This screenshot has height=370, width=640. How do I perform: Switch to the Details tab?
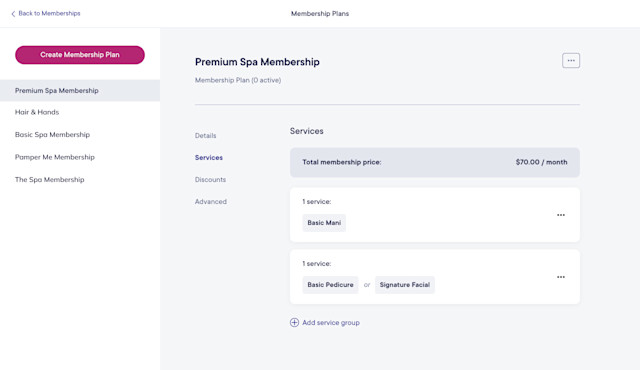(x=206, y=135)
